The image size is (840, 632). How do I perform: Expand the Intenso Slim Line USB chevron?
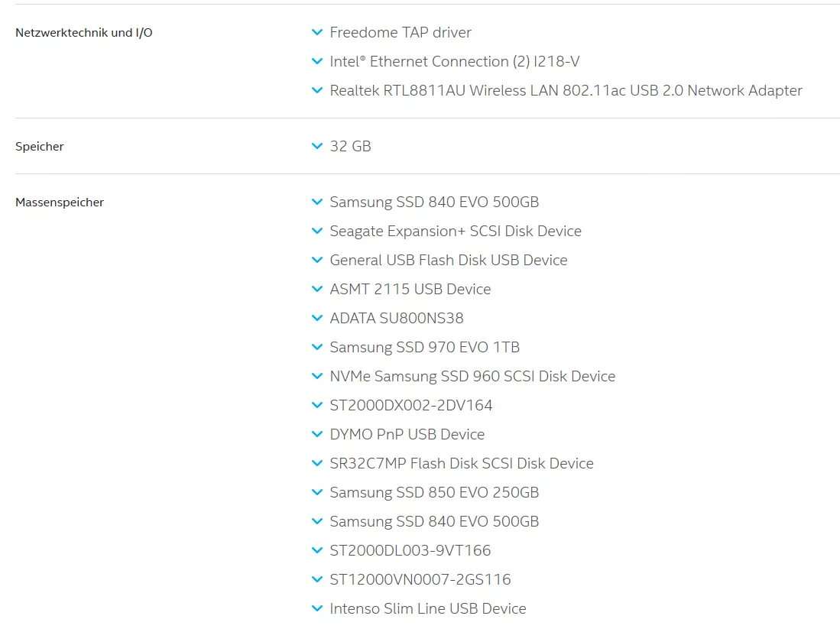[317, 608]
